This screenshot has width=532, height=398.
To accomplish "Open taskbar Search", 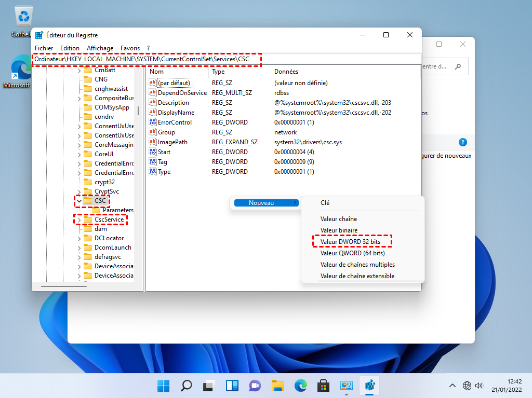I will (187, 386).
